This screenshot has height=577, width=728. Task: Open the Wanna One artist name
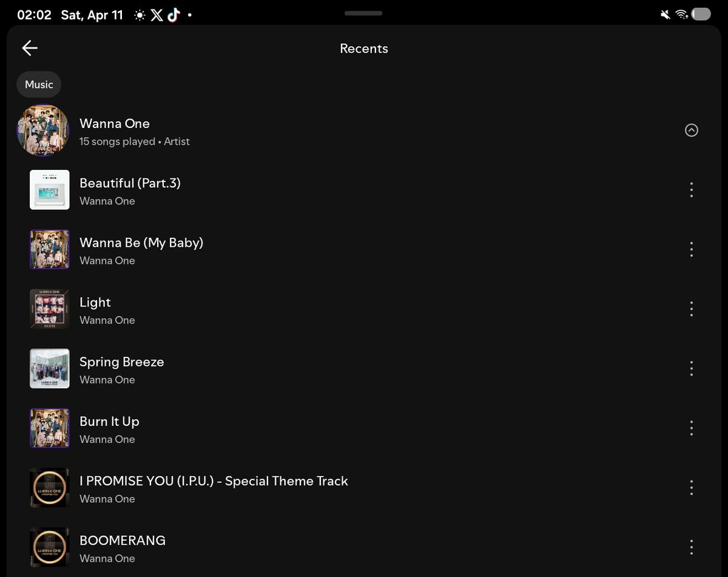point(115,123)
